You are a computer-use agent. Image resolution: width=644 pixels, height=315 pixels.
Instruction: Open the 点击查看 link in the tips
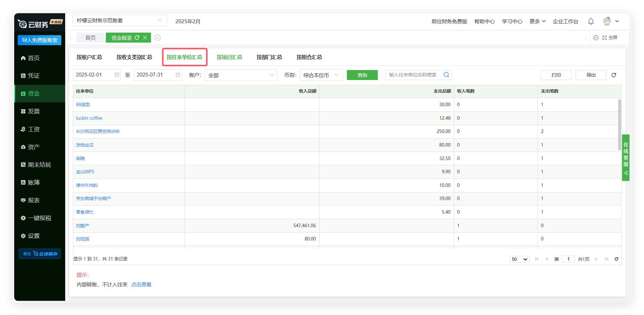tap(141, 284)
